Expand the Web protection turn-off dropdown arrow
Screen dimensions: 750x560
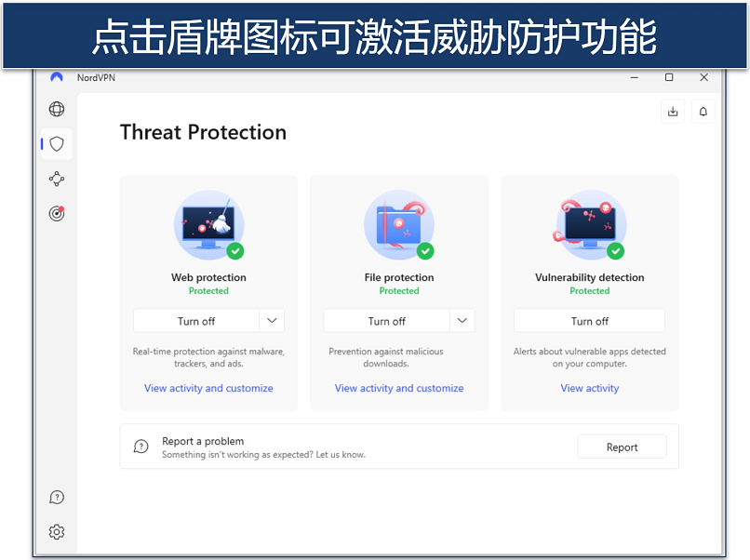(272, 321)
